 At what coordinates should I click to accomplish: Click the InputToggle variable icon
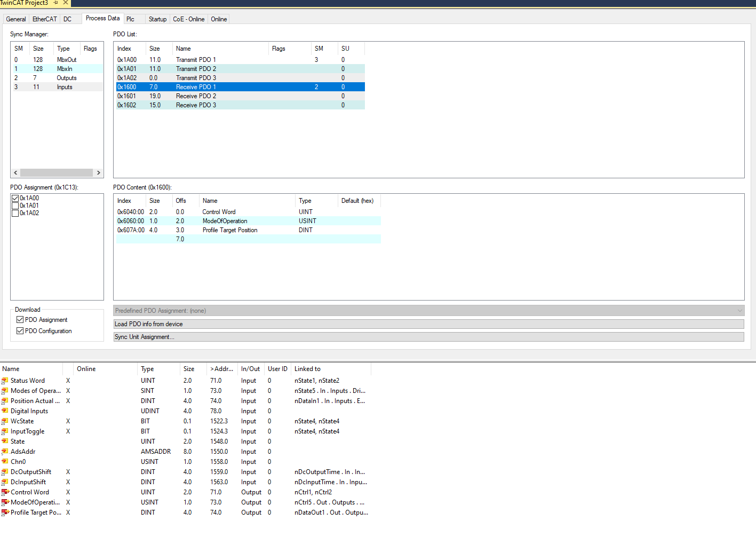[x=5, y=431]
